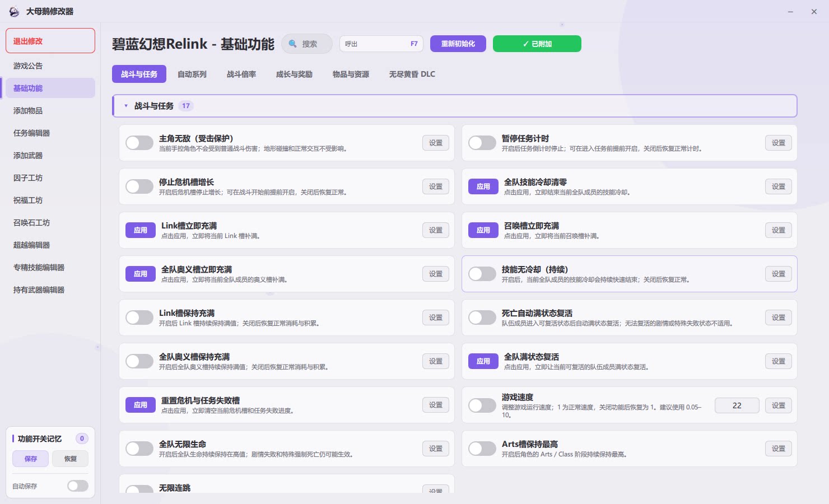The height and width of the screenshot is (504, 829).
Task: Open 设置 for 重置危机与任务失败槽
Action: (436, 405)
